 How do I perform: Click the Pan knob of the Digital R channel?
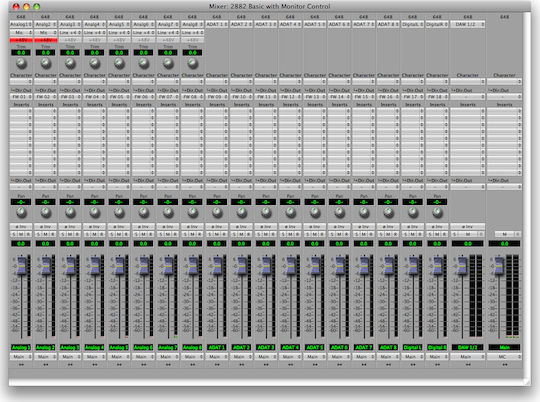pos(437,213)
